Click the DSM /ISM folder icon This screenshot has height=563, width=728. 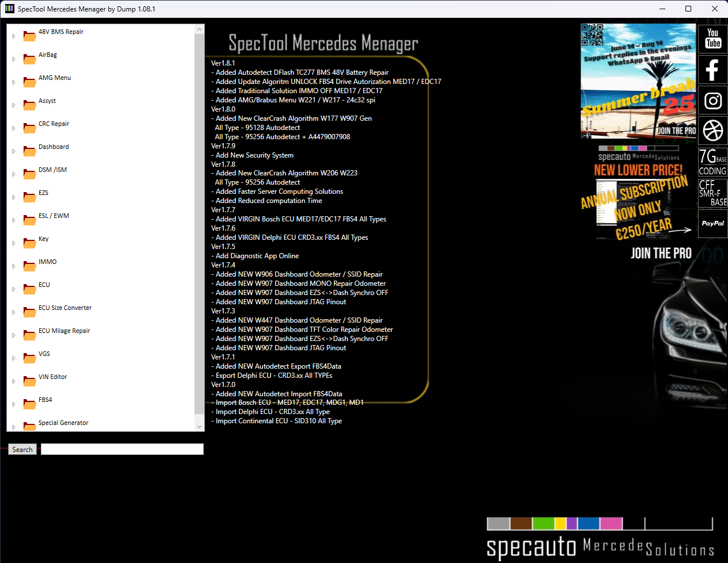29,174
